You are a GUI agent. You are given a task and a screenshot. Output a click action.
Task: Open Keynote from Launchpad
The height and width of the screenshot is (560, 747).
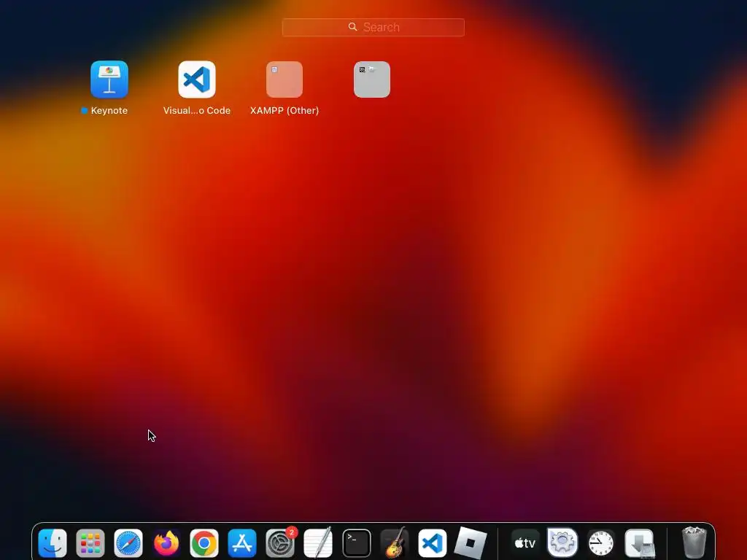tap(109, 79)
